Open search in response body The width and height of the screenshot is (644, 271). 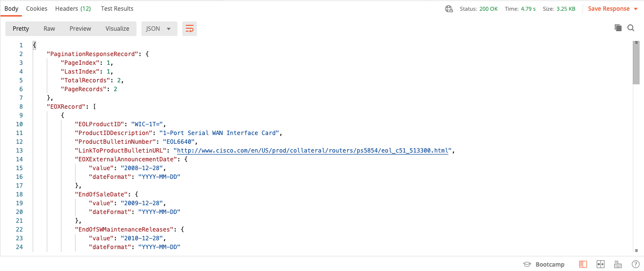point(631,28)
